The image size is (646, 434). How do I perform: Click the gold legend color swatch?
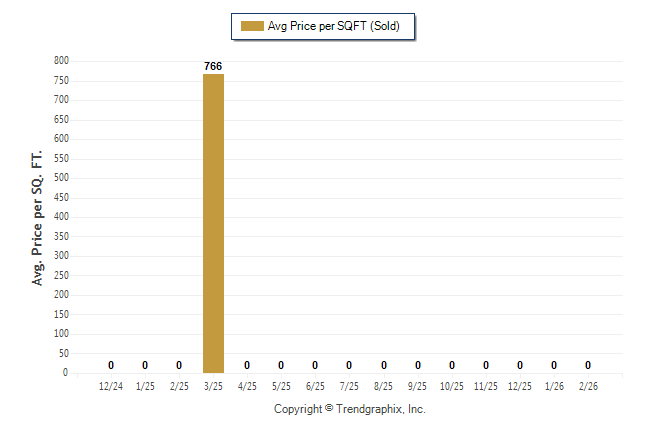pyautogui.click(x=251, y=26)
